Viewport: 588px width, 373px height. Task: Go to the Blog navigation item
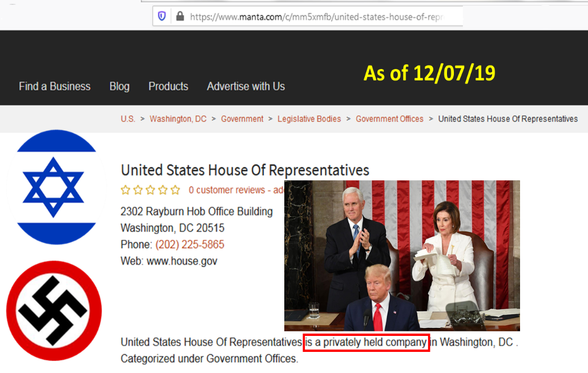pos(119,86)
